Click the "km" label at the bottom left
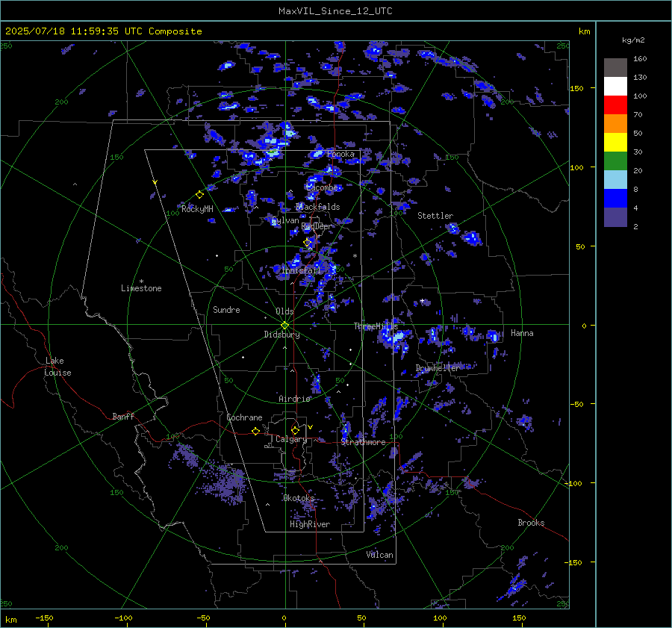The height and width of the screenshot is (628, 672). tap(10, 620)
